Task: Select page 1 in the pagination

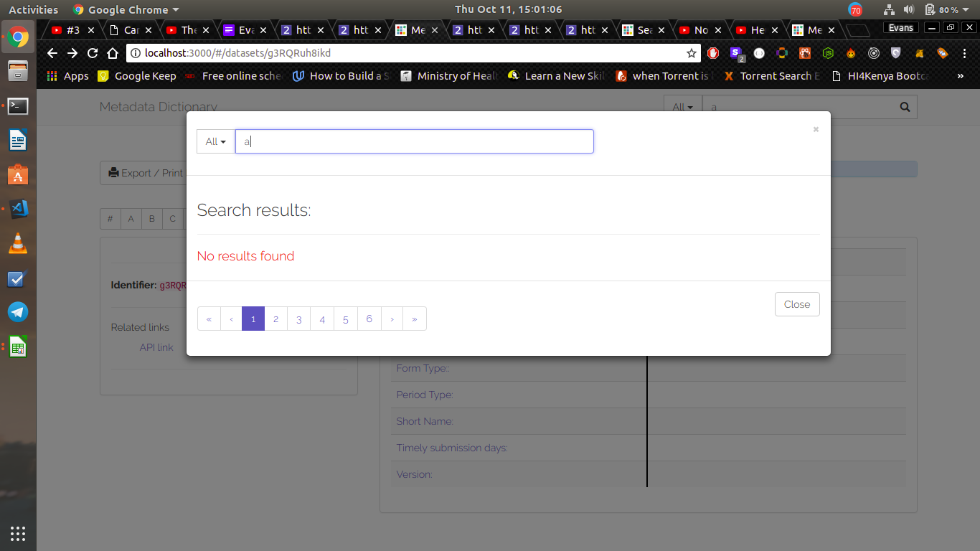Action: (253, 319)
